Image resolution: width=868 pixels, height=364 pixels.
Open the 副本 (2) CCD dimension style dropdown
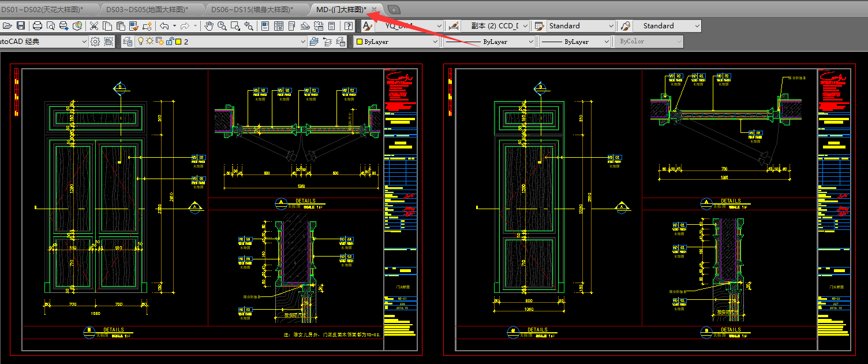point(495,26)
